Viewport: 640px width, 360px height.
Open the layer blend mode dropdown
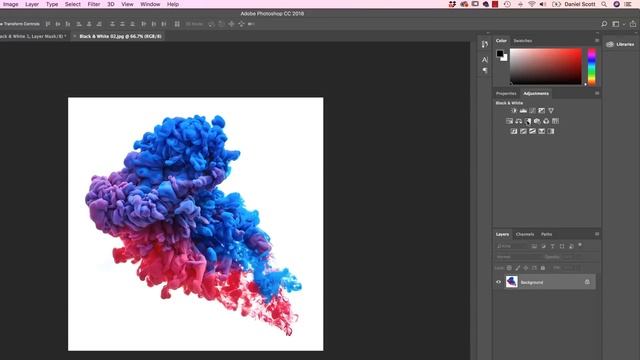(x=519, y=257)
